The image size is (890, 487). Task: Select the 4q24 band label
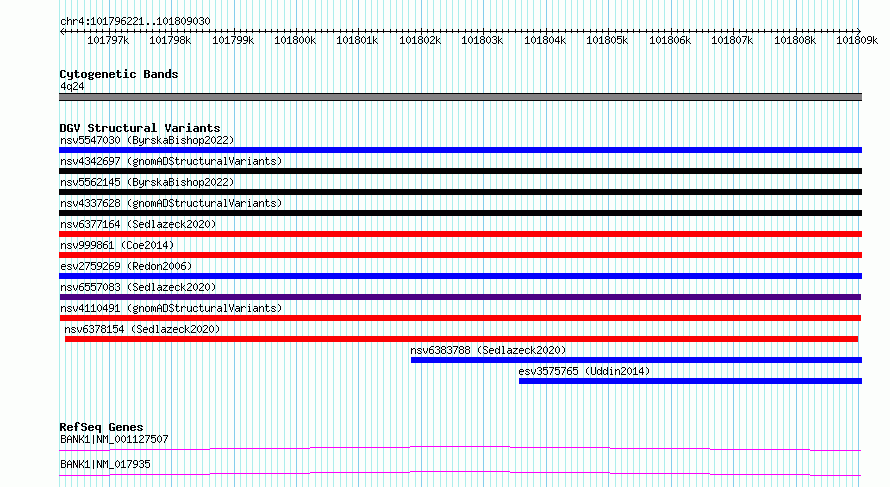pos(72,86)
